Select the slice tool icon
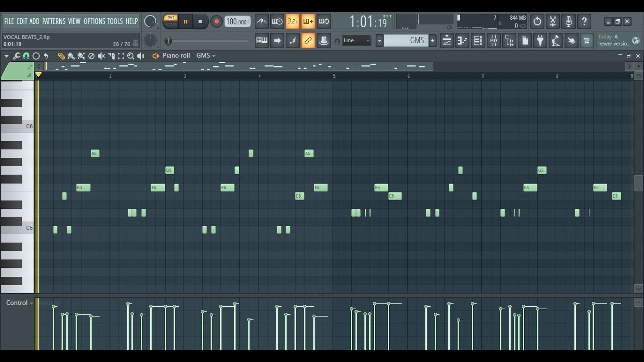 tap(111, 56)
